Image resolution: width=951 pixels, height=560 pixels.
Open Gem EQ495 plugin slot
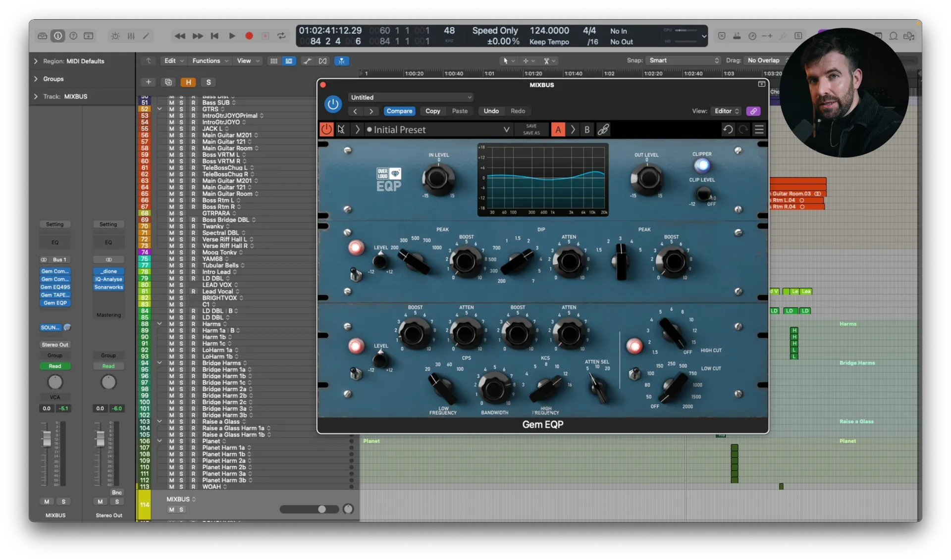point(55,287)
